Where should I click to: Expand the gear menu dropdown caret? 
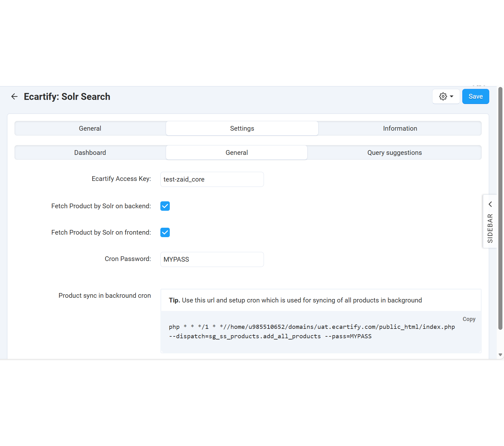pos(452,96)
